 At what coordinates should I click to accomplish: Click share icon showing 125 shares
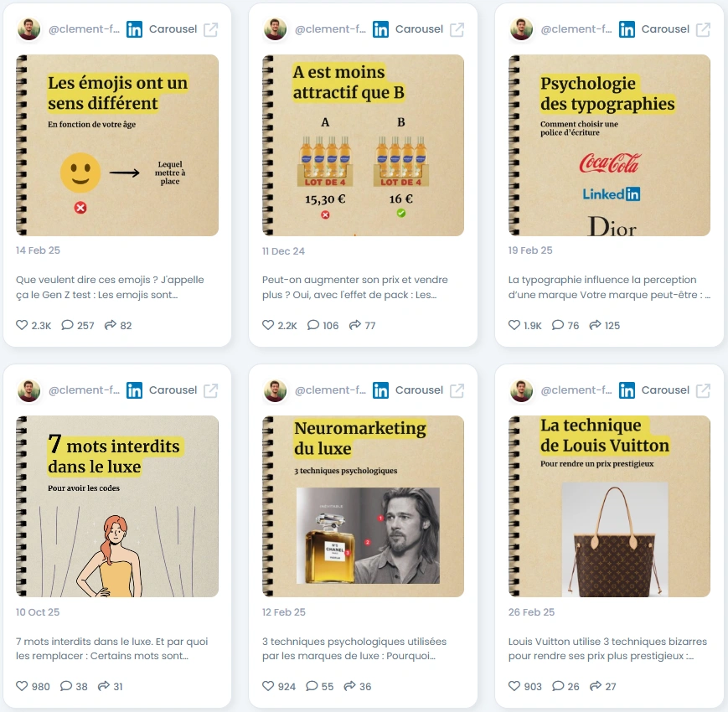[x=595, y=325]
